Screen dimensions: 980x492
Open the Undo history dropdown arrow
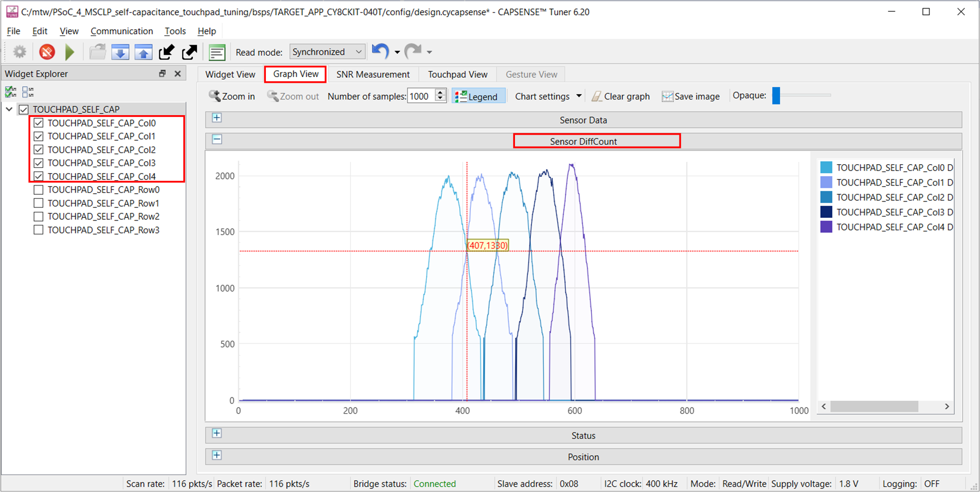point(397,52)
